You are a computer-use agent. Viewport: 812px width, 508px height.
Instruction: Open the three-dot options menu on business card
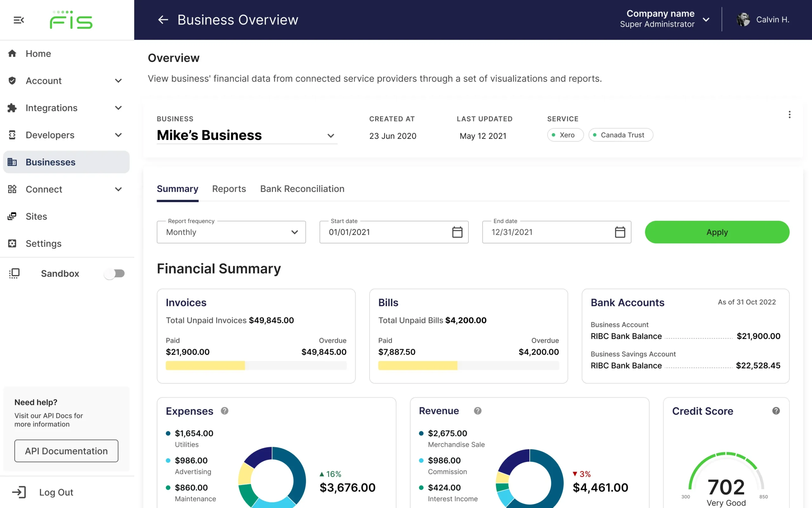(x=789, y=115)
